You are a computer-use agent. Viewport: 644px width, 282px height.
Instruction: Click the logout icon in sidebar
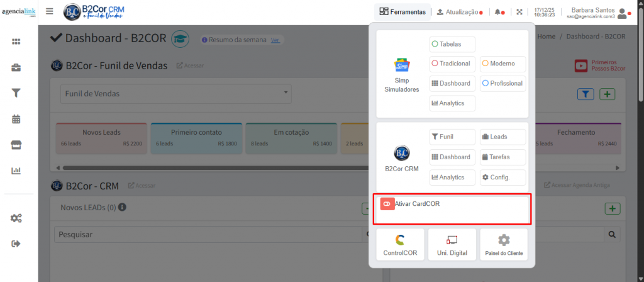[16, 244]
